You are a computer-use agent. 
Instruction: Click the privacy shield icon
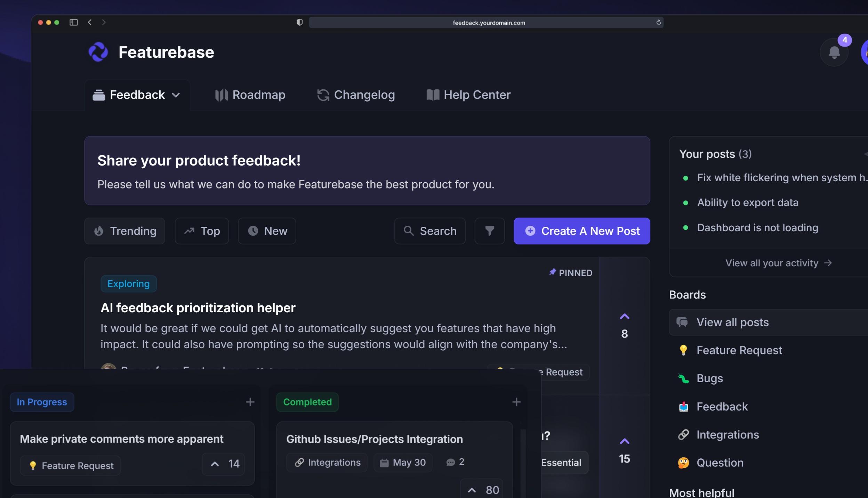coord(299,23)
